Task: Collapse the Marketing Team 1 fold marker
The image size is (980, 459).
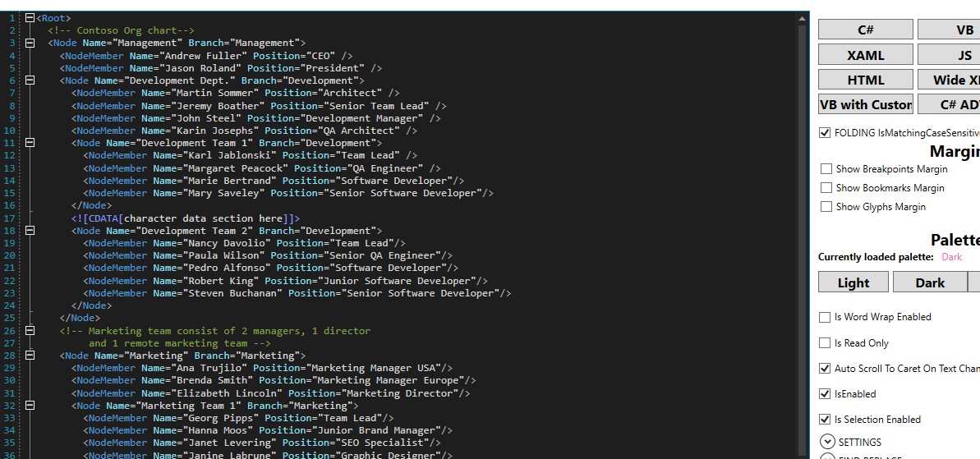Action: point(30,406)
